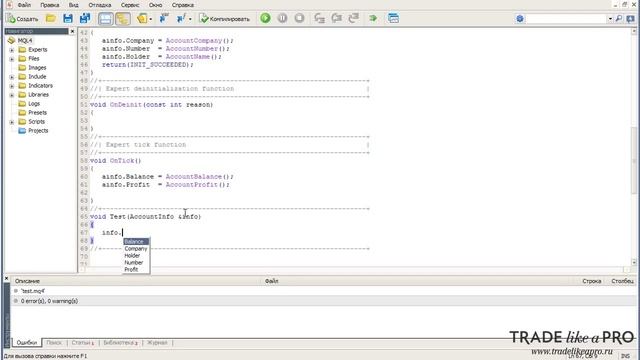Open the Сервис menu
The image size is (640, 360).
tap(130, 5)
